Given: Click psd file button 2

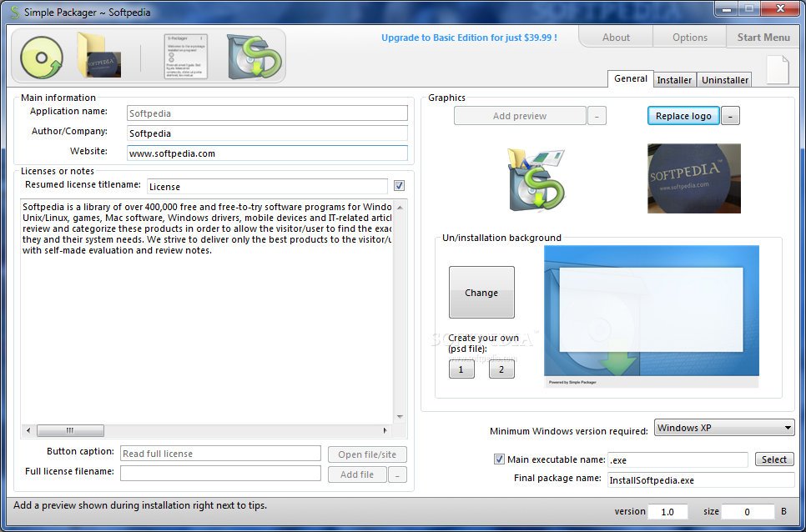Looking at the screenshot, I should [501, 369].
